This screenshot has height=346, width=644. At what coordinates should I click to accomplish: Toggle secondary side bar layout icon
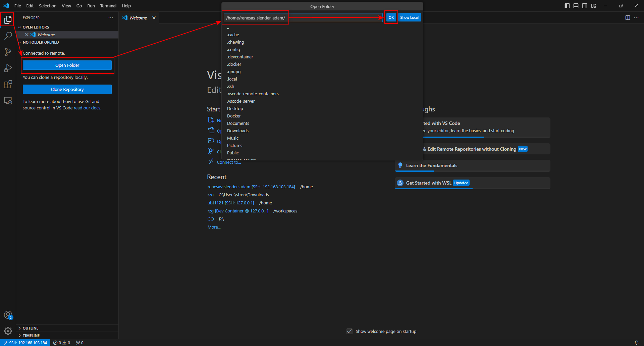pyautogui.click(x=585, y=6)
